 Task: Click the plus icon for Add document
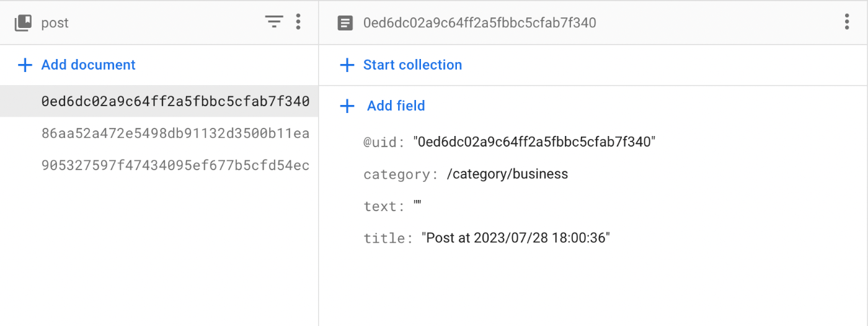tap(25, 65)
